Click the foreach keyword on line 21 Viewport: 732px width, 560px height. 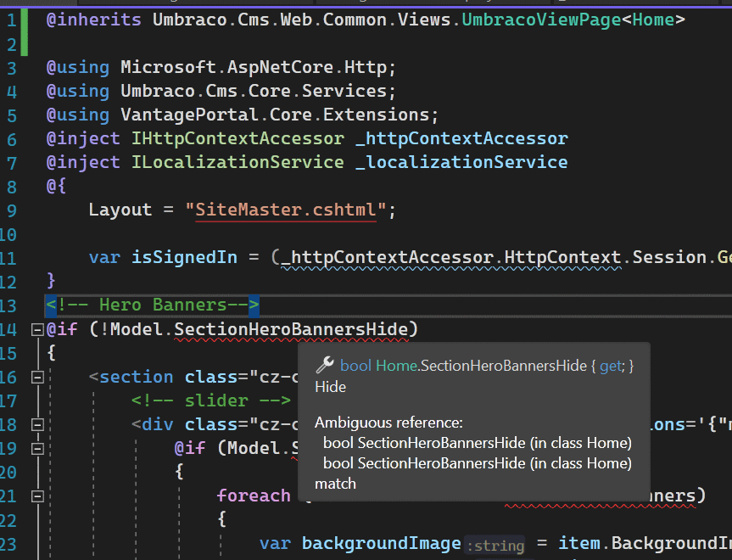tap(254, 496)
